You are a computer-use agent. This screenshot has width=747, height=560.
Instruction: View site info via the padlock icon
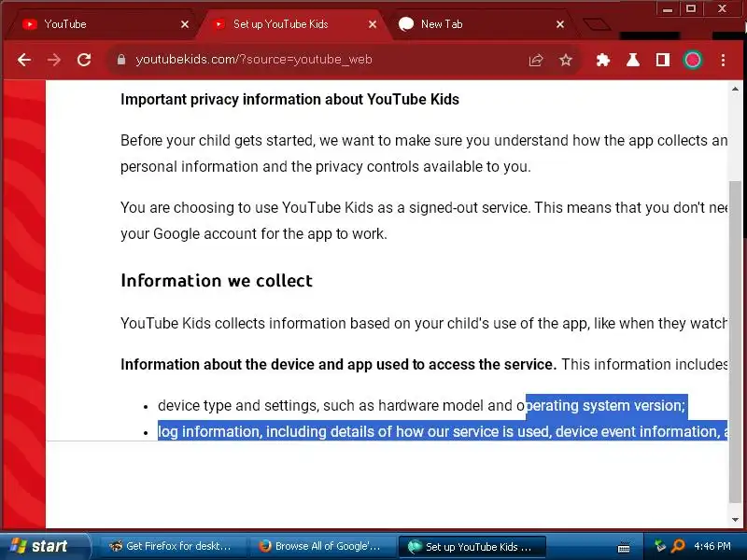121,60
